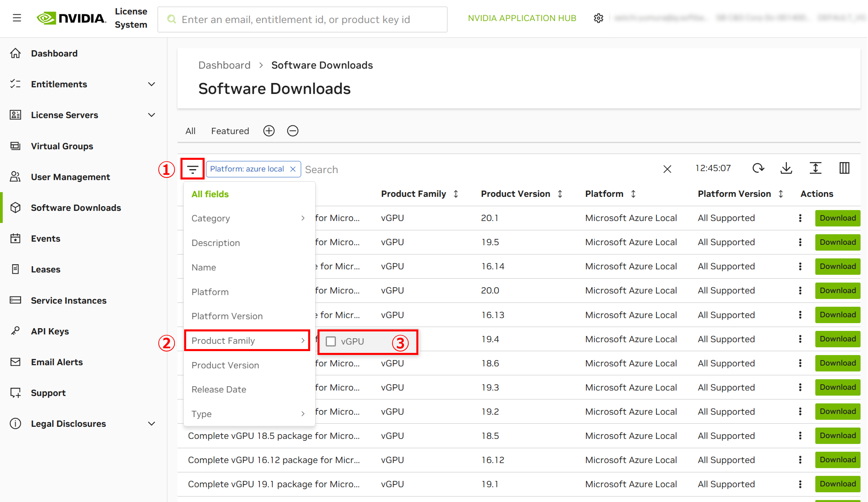
Task: Export the table with download arrow icon
Action: [786, 168]
